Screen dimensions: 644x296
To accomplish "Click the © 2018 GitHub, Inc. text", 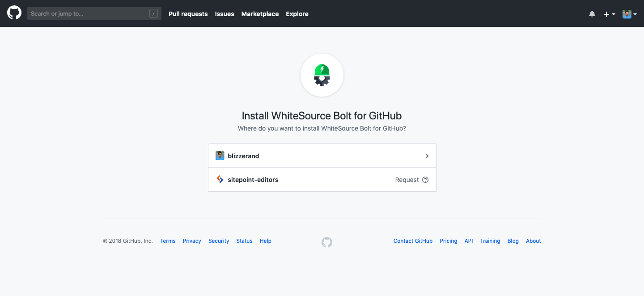I will (128, 241).
